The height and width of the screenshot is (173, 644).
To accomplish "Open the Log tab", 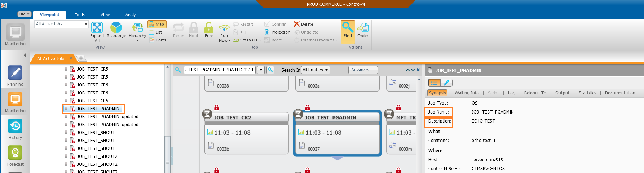I will point(512,93).
